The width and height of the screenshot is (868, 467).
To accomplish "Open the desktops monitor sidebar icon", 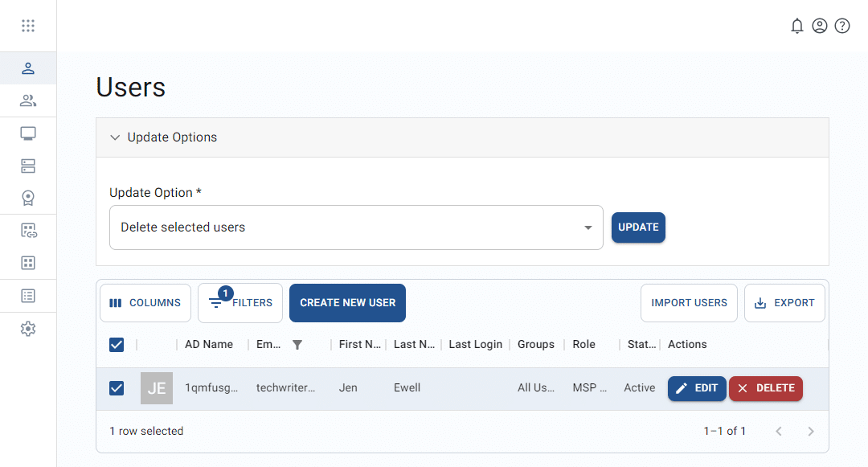I will coord(28,133).
